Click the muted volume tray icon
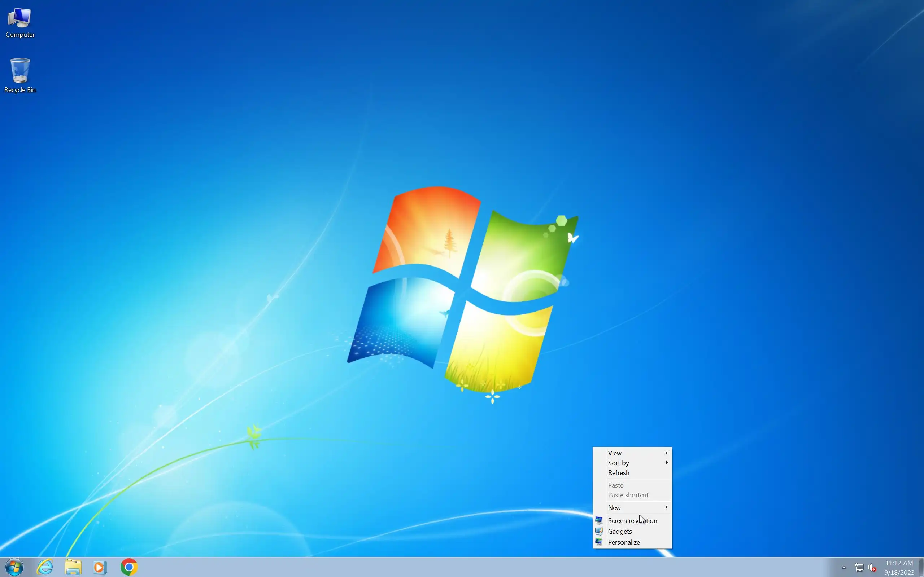Viewport: 924px width, 577px height. point(872,568)
